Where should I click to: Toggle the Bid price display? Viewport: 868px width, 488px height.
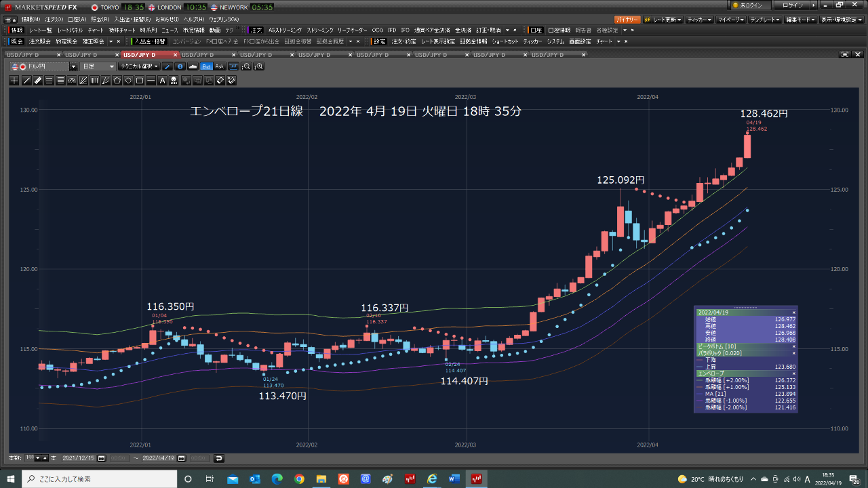coord(206,66)
